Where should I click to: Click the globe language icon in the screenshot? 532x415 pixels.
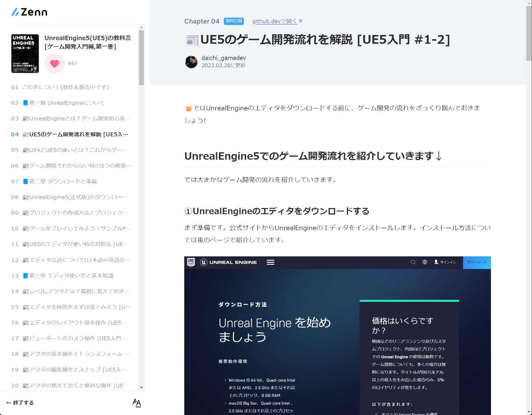pos(425,262)
